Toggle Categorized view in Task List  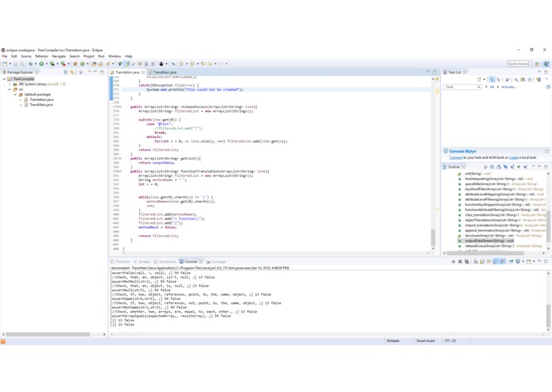click(x=492, y=79)
